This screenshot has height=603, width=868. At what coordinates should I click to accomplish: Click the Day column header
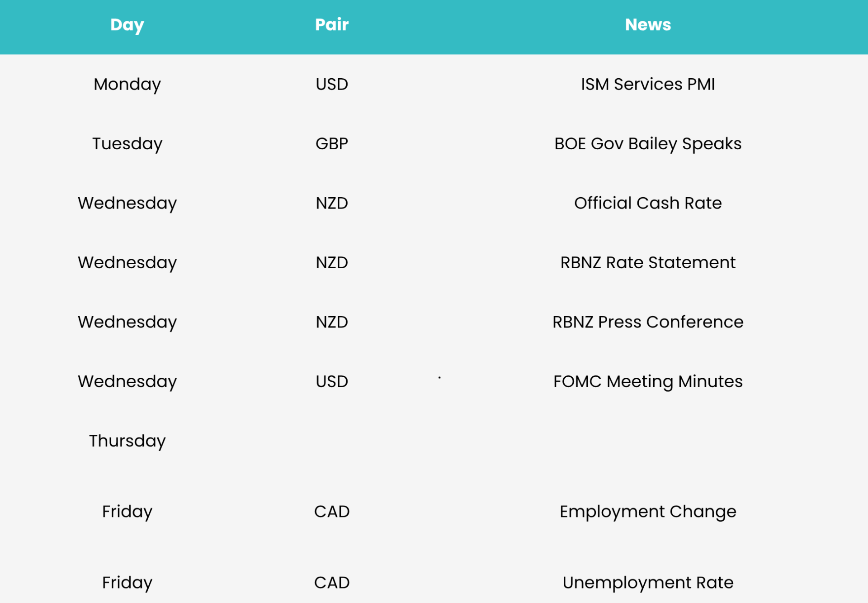pyautogui.click(x=127, y=25)
